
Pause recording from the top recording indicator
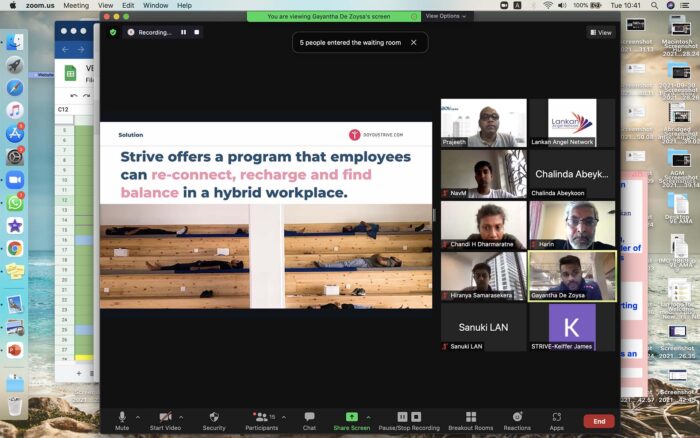click(x=184, y=32)
